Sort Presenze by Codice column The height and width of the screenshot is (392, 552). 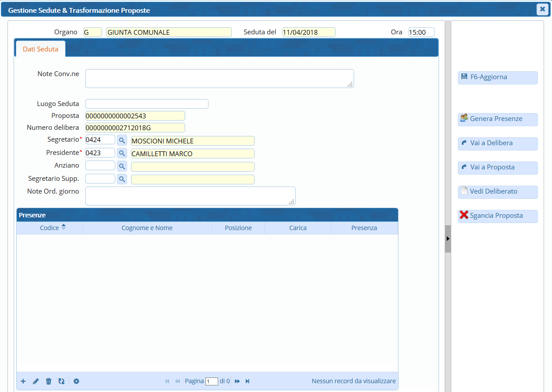[x=50, y=228]
